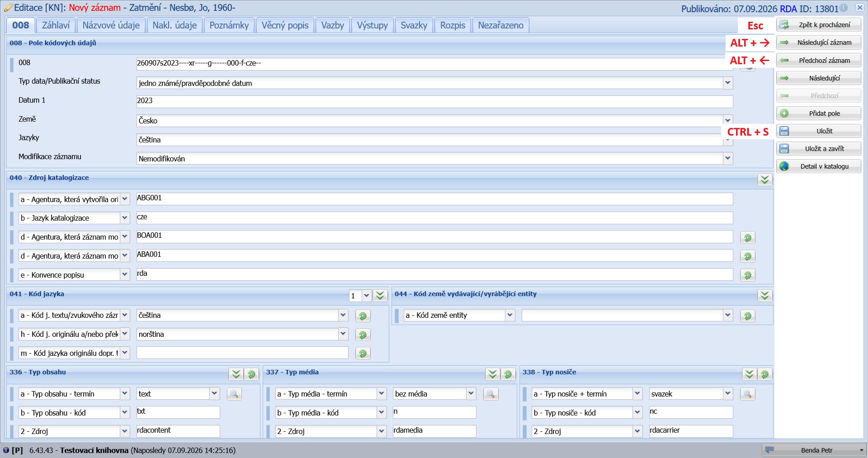Click Následující záznam button

point(819,42)
